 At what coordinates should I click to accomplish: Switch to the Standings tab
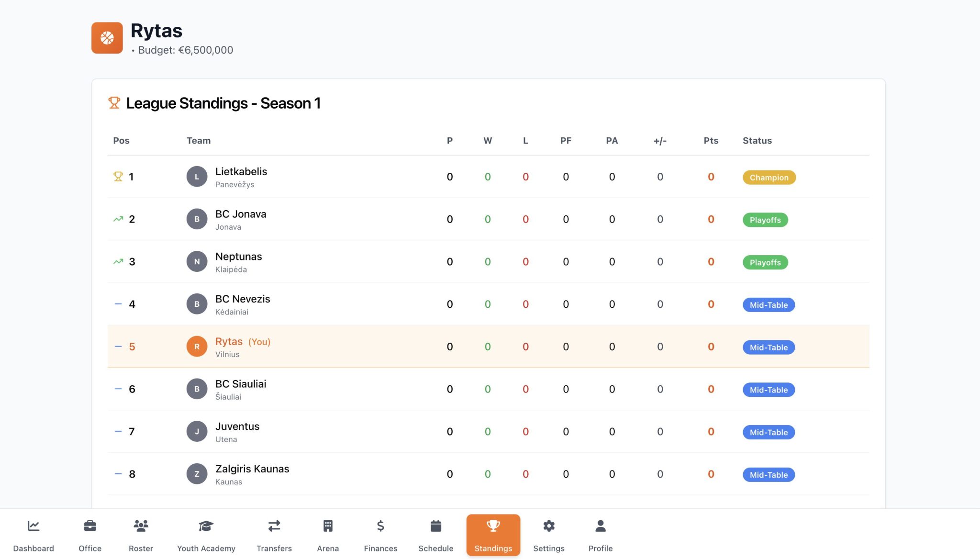pyautogui.click(x=493, y=535)
